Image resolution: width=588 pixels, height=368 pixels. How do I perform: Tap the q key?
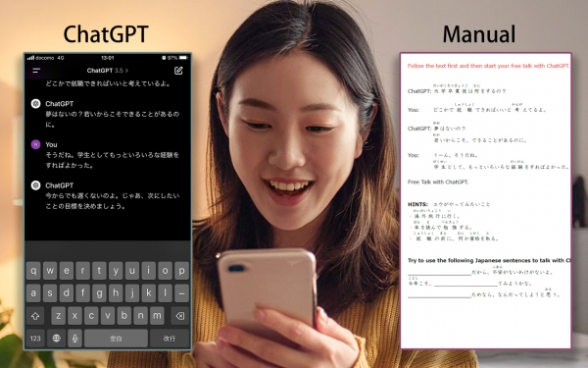(x=33, y=271)
